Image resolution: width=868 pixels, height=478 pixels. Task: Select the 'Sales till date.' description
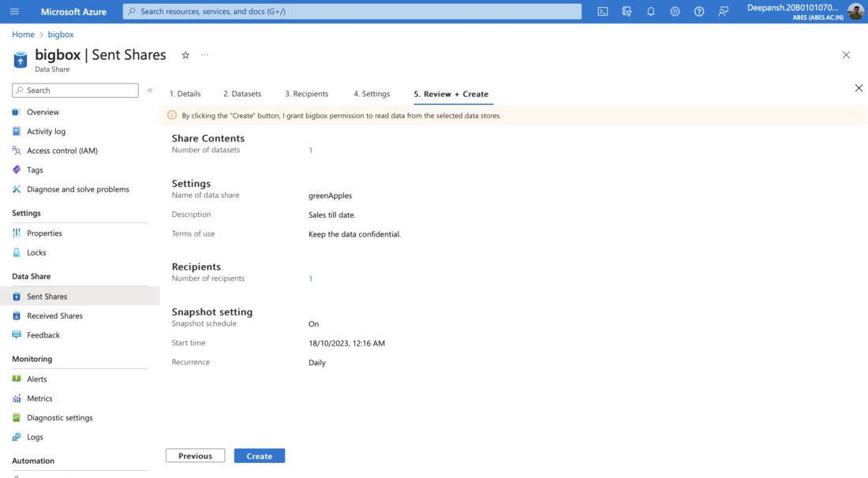tap(331, 215)
